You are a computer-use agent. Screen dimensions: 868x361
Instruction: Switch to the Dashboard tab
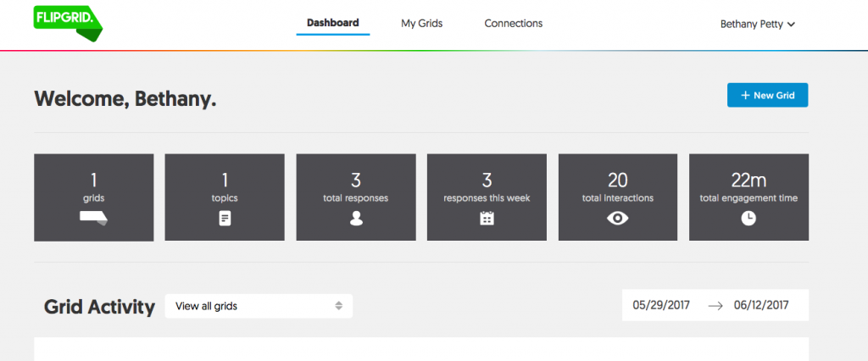click(x=332, y=23)
